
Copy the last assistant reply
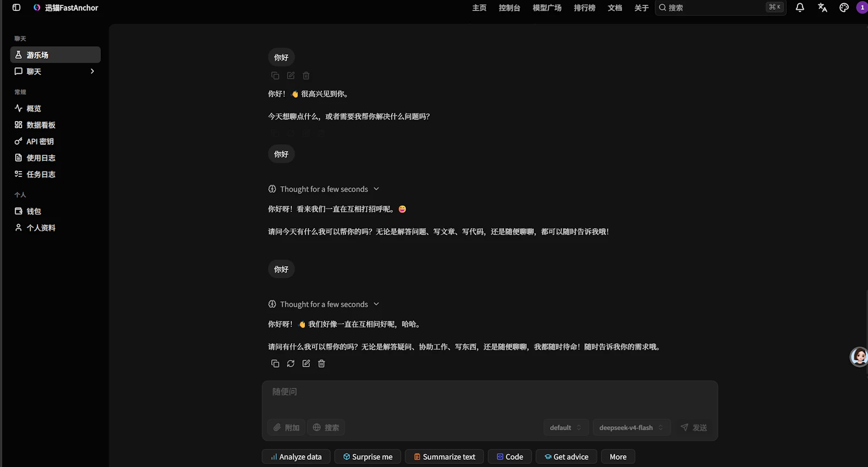tap(275, 363)
